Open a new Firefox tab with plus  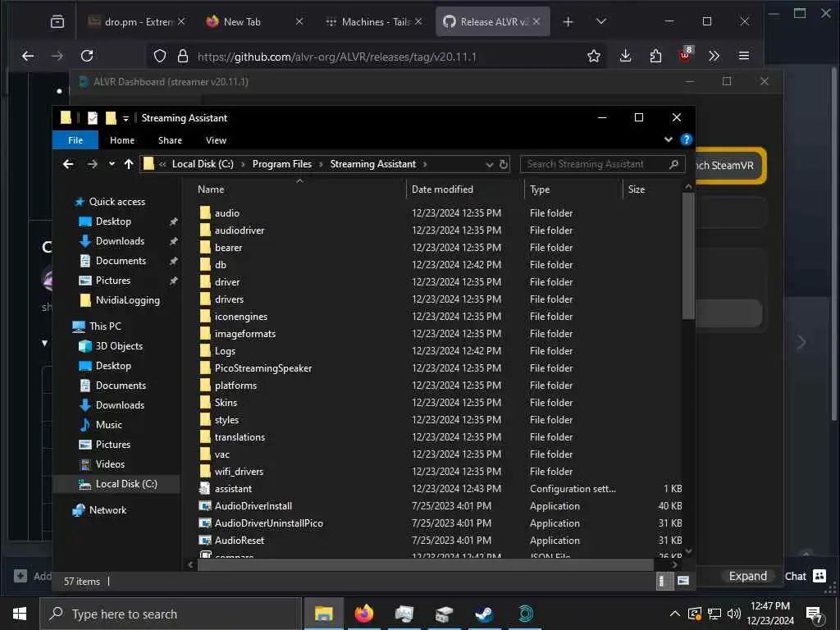(x=568, y=21)
